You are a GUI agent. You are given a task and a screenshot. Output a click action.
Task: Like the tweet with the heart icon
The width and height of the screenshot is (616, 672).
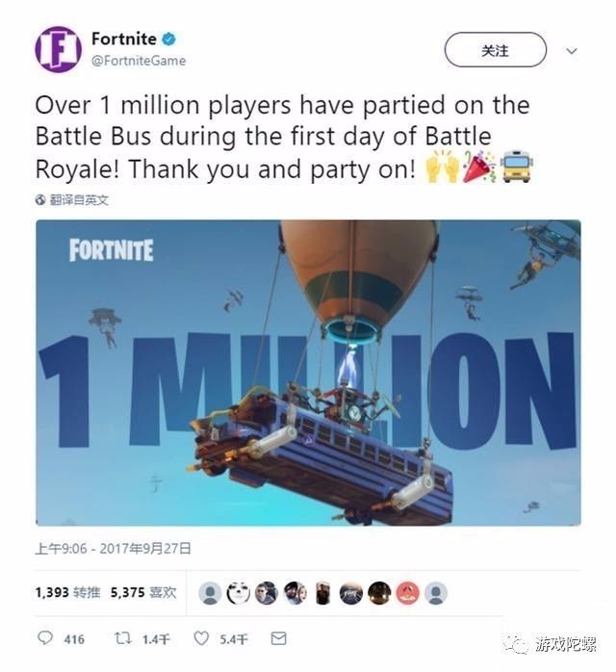pyautogui.click(x=201, y=638)
